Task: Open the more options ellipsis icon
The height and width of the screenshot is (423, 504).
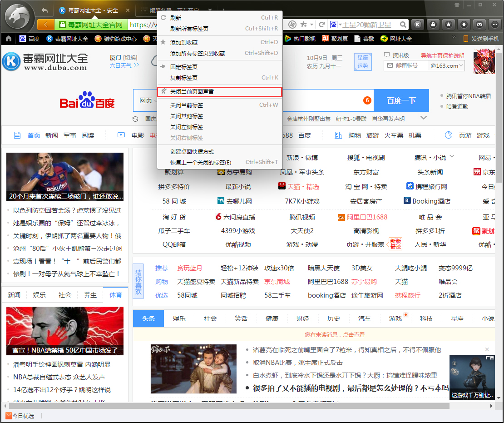Action: (x=494, y=25)
